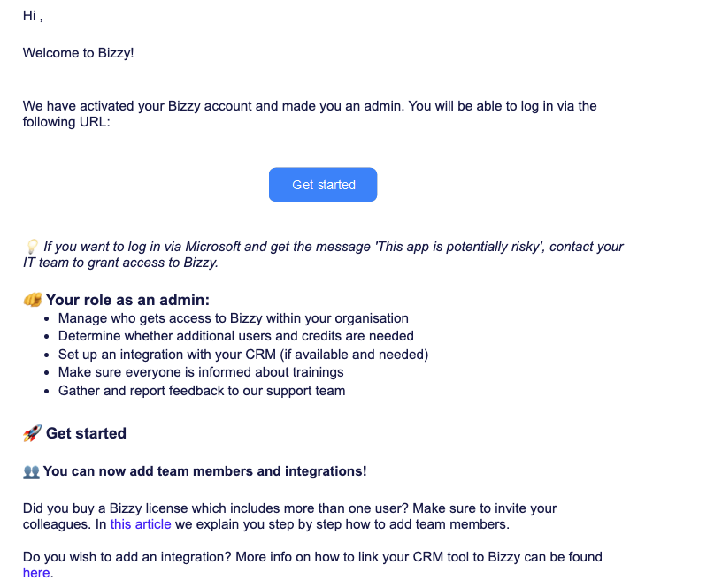This screenshot has width=722, height=588.
Task: Click the light bulb tip emoji
Action: coord(32,247)
